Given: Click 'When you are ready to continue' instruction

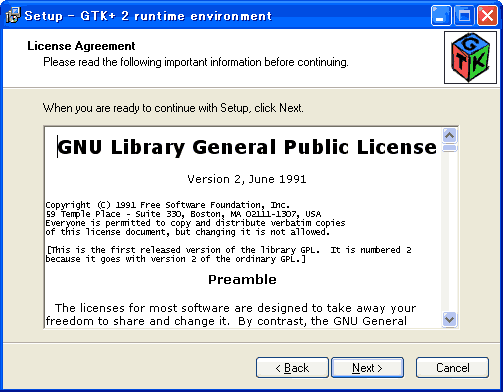Looking at the screenshot, I should coord(173,108).
